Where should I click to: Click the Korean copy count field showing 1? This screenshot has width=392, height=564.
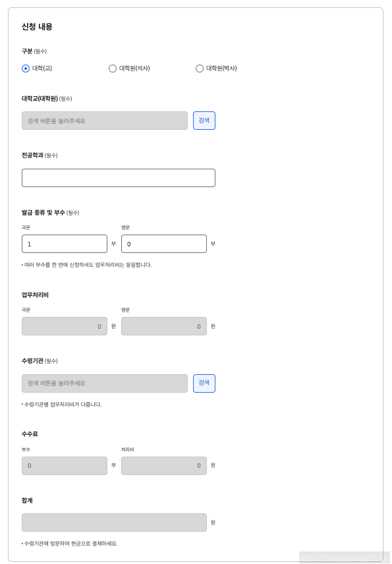[64, 243]
